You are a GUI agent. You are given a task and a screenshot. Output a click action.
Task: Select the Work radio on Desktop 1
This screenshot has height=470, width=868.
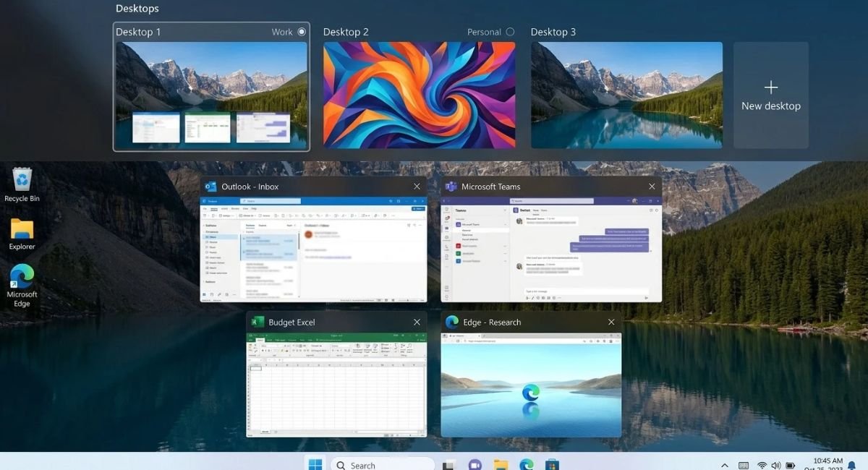302,32
